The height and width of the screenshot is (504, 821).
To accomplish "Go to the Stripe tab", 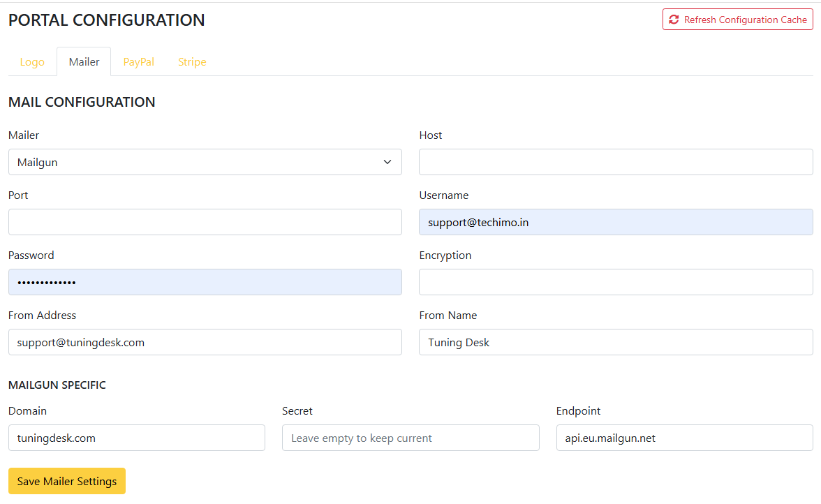I will click(192, 61).
